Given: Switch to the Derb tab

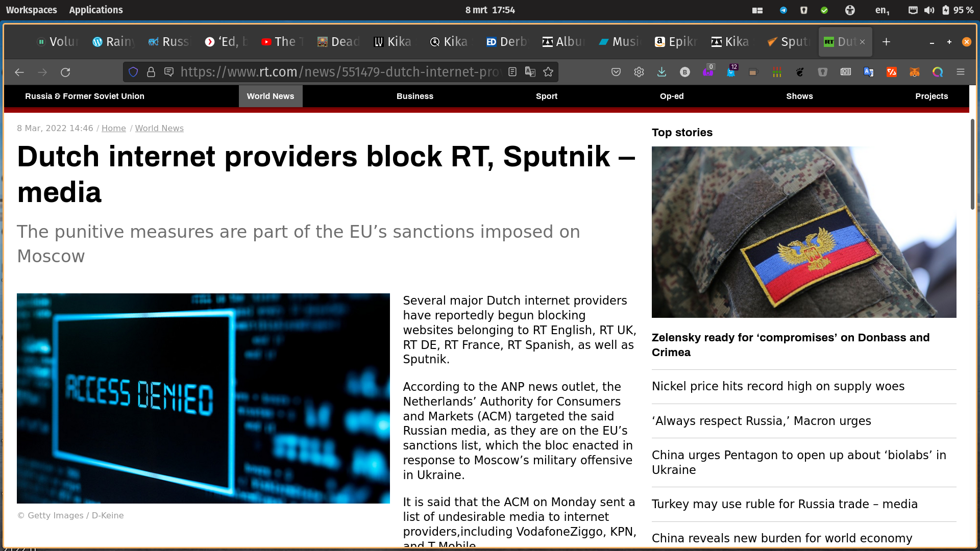Looking at the screenshot, I should point(507,42).
